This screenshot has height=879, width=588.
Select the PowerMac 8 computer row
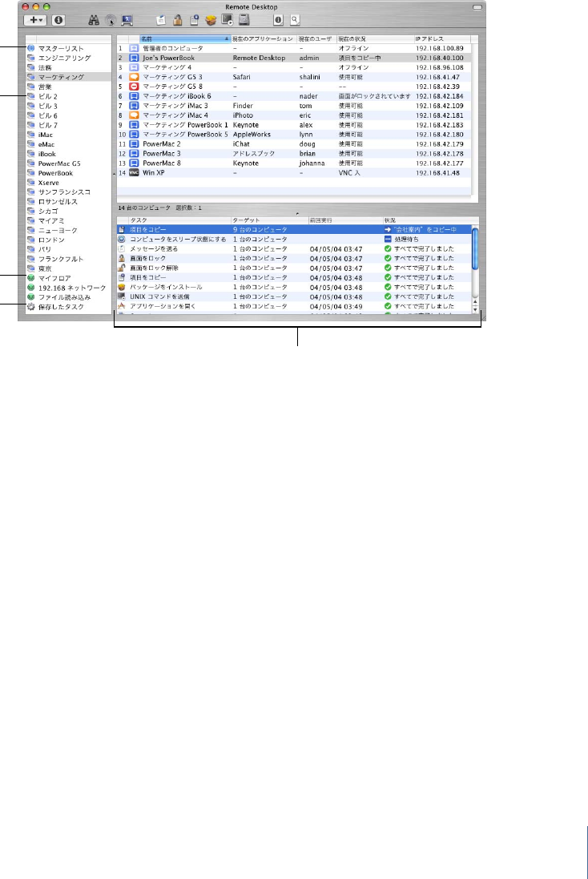(294, 163)
